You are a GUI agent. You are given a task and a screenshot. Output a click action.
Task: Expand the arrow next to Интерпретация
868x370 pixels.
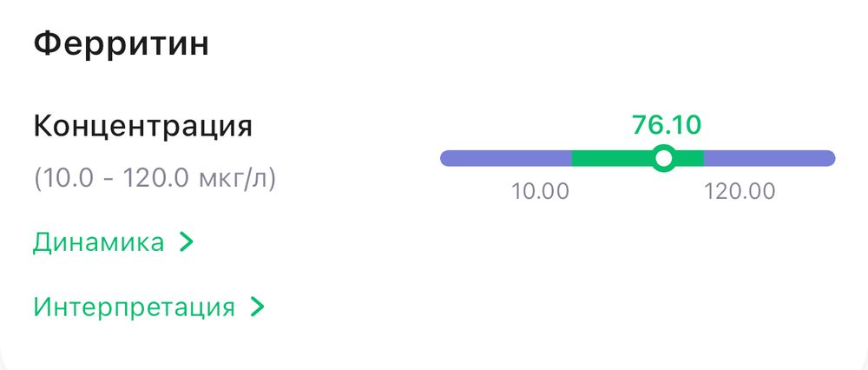[256, 307]
